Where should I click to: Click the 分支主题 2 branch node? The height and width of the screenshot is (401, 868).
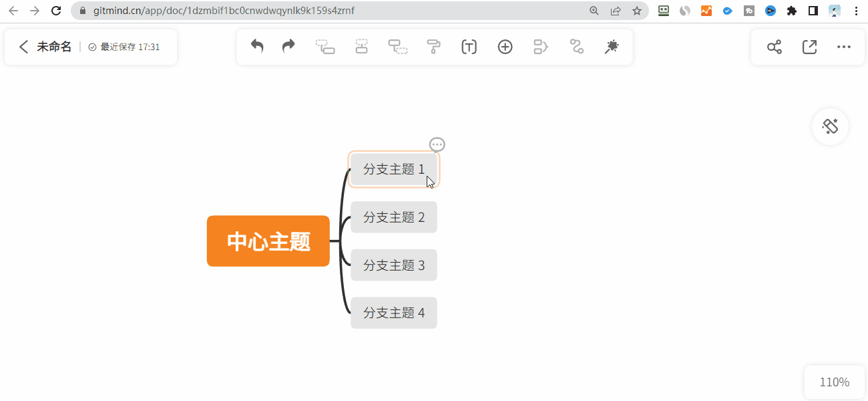[x=393, y=217]
